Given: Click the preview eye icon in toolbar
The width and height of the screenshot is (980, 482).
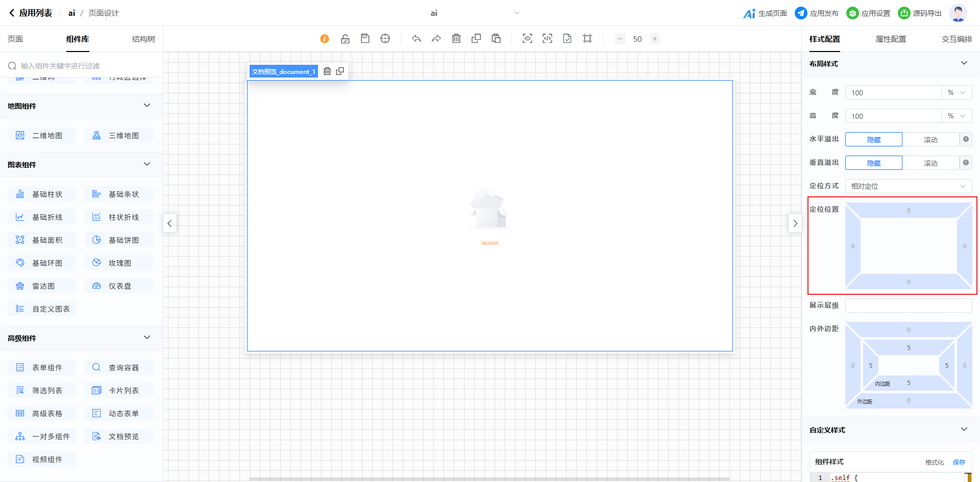Looking at the screenshot, I should pyautogui.click(x=527, y=39).
